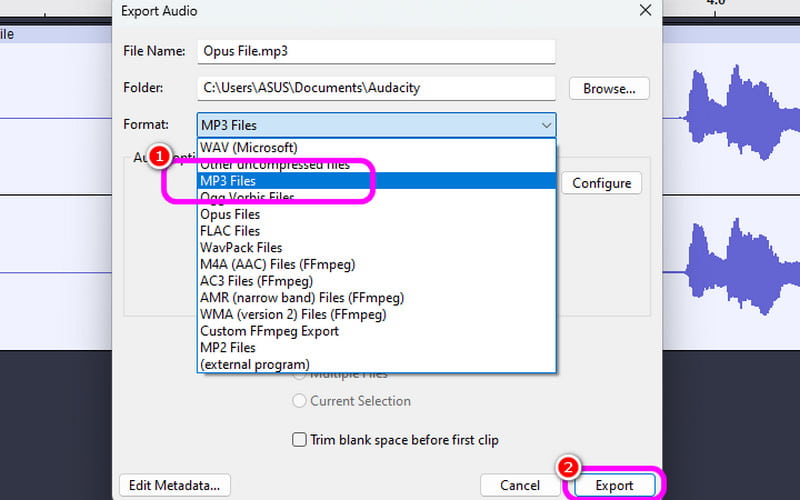Open Edit Metadata... dialog
800x500 pixels.
click(x=174, y=485)
